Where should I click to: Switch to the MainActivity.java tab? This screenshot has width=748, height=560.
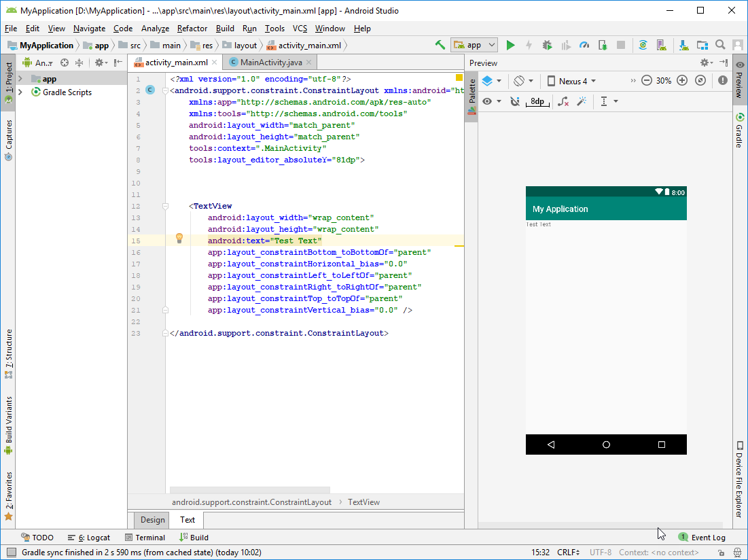click(x=271, y=63)
